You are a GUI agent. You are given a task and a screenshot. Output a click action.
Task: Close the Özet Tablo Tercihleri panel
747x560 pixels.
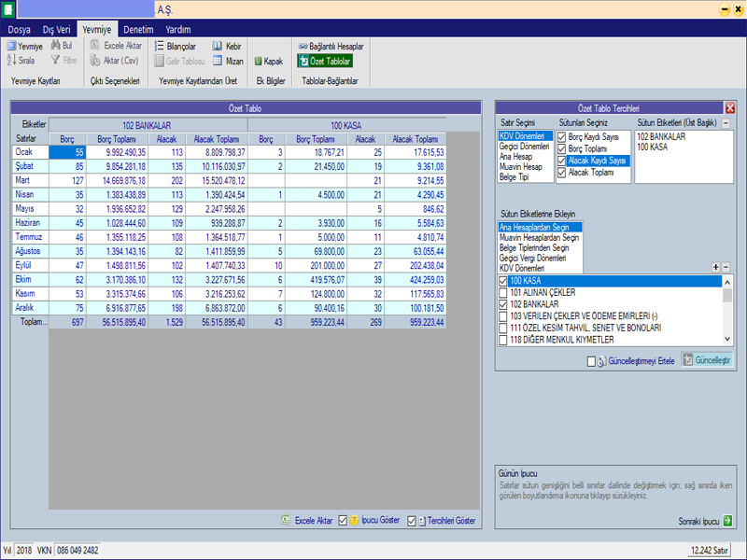[730, 107]
